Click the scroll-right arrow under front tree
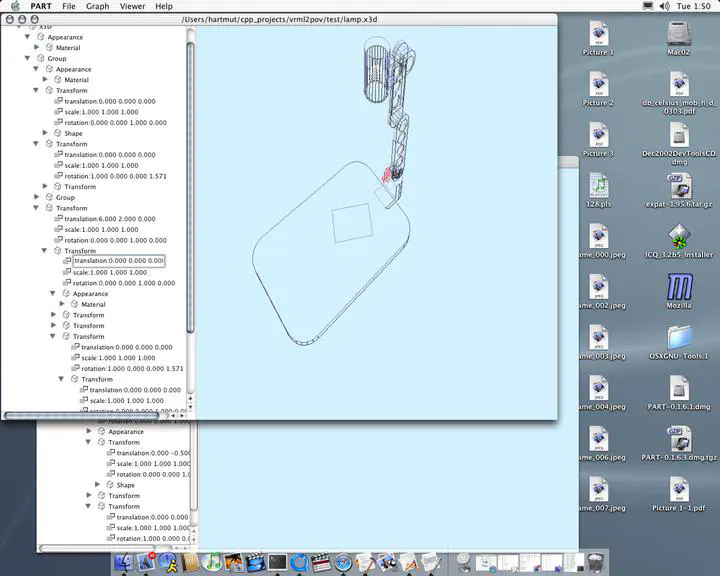The width and height of the screenshot is (720, 576). click(182, 415)
